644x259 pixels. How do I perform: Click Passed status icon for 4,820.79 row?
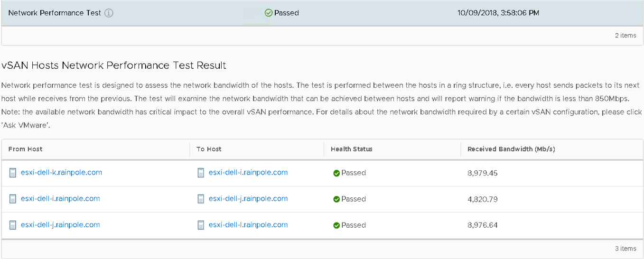tap(336, 199)
